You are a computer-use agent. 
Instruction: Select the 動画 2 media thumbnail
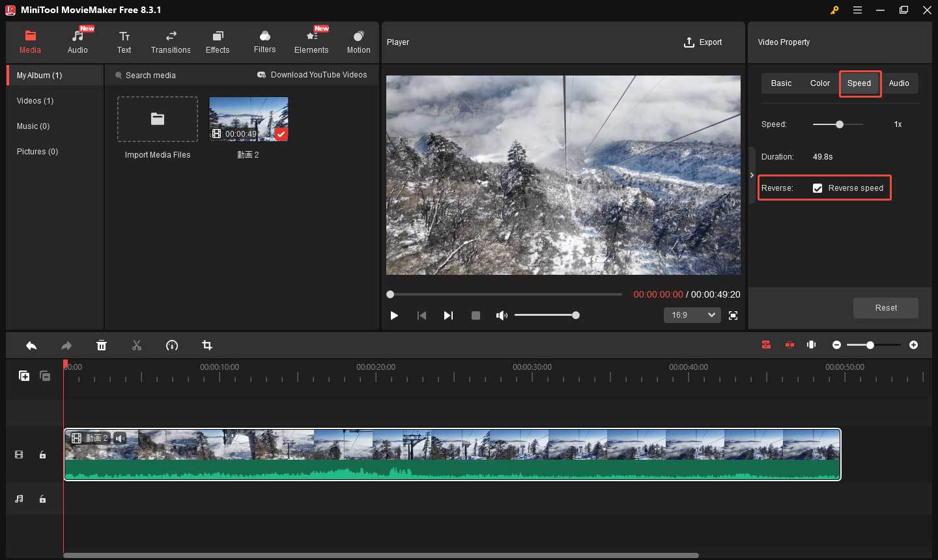(249, 119)
